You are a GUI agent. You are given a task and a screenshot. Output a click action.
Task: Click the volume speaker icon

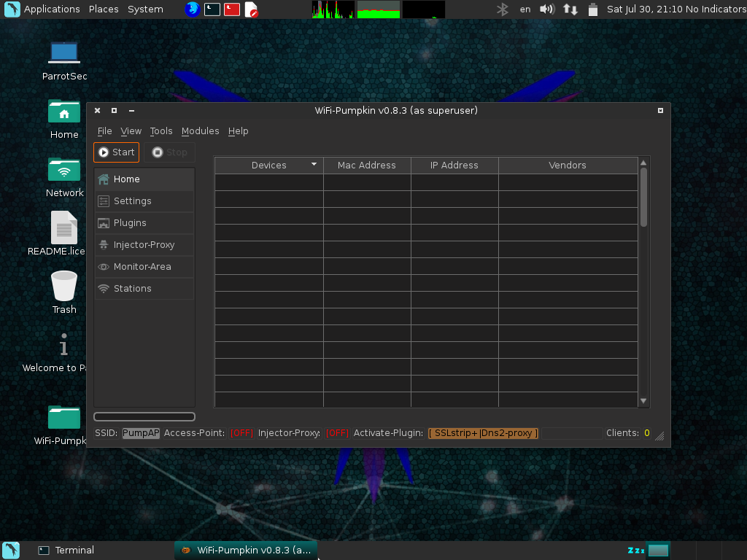tap(547, 9)
